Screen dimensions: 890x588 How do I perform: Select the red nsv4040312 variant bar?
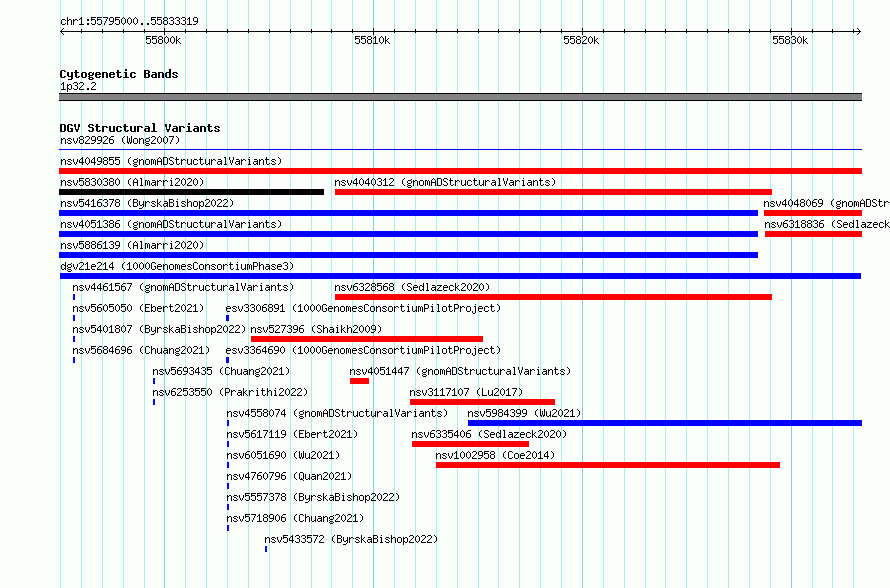pos(553,192)
